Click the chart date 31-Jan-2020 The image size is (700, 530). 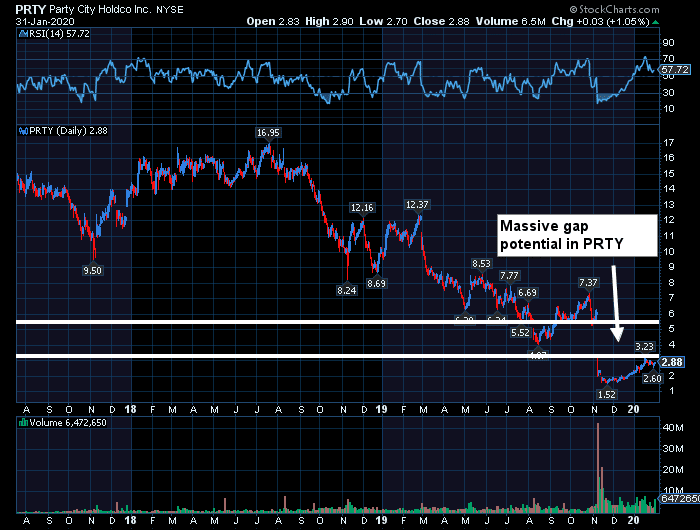coord(45,21)
